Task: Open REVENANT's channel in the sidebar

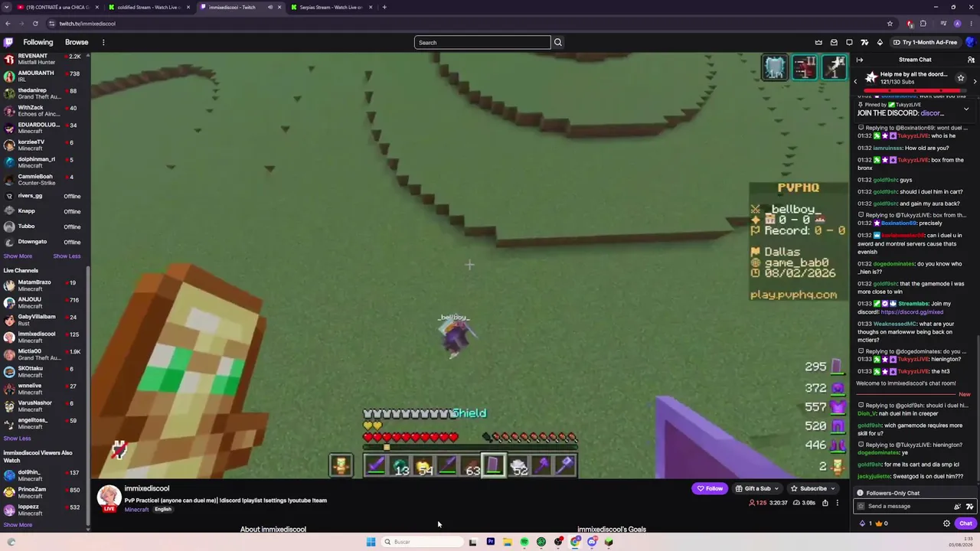Action: pyautogui.click(x=44, y=59)
